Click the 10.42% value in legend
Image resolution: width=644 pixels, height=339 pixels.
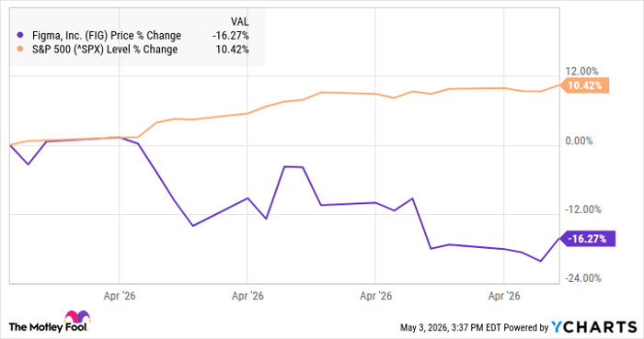(232, 50)
